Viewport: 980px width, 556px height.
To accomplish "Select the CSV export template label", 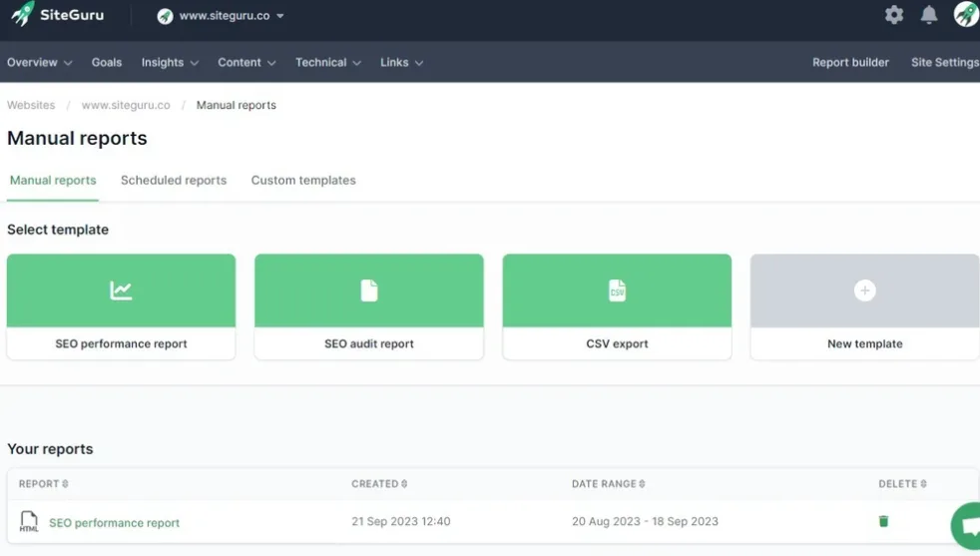I will (617, 343).
